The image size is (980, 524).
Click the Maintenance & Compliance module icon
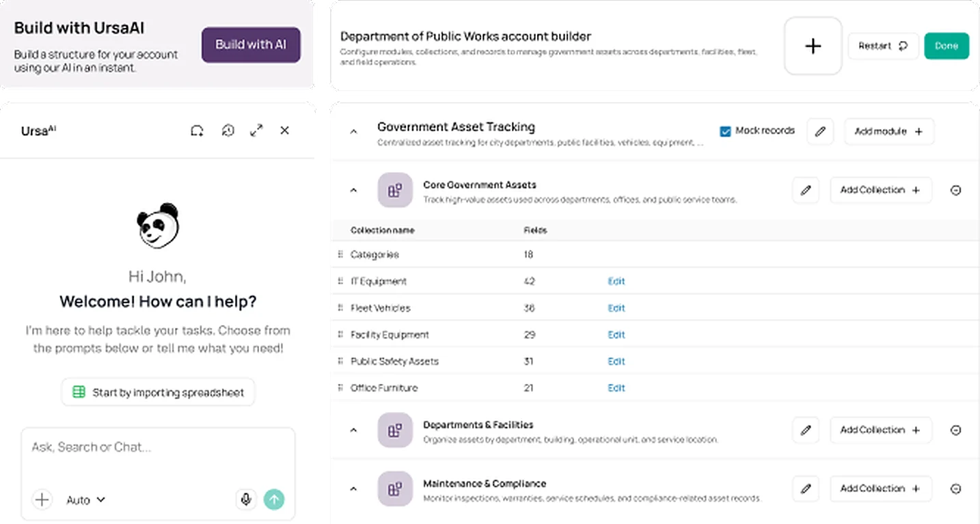click(x=395, y=488)
